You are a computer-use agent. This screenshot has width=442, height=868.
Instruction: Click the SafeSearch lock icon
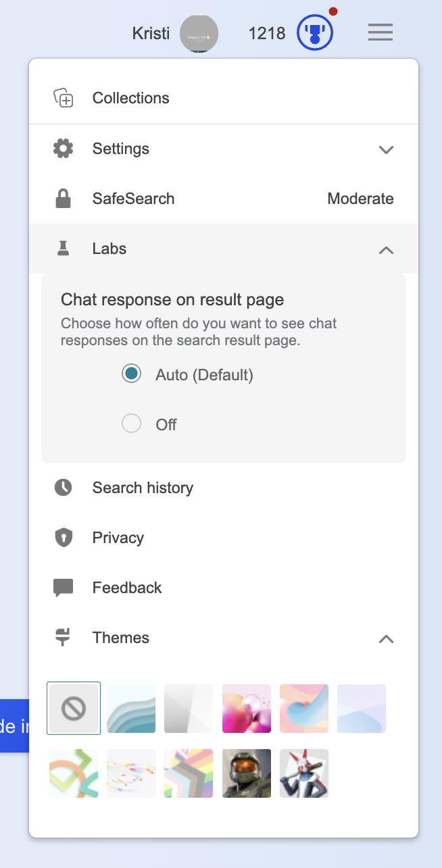pos(64,199)
